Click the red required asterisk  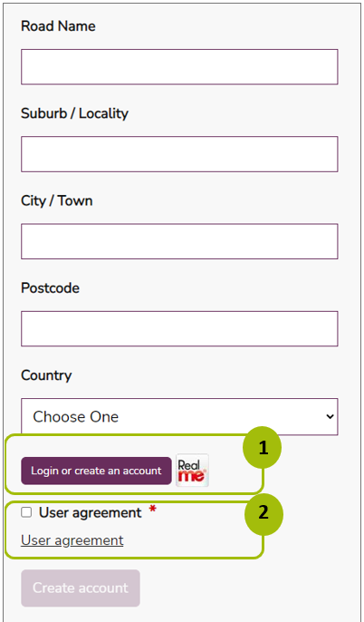coord(152,511)
